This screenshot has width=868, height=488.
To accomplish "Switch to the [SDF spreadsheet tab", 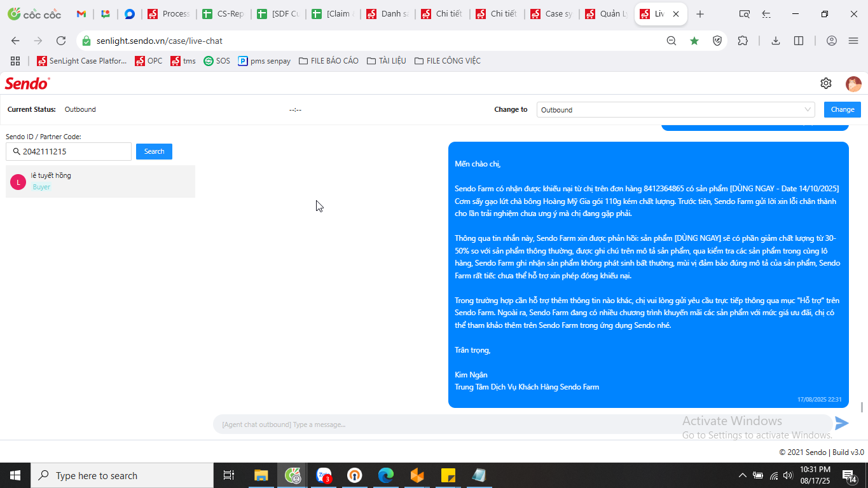I will (278, 14).
